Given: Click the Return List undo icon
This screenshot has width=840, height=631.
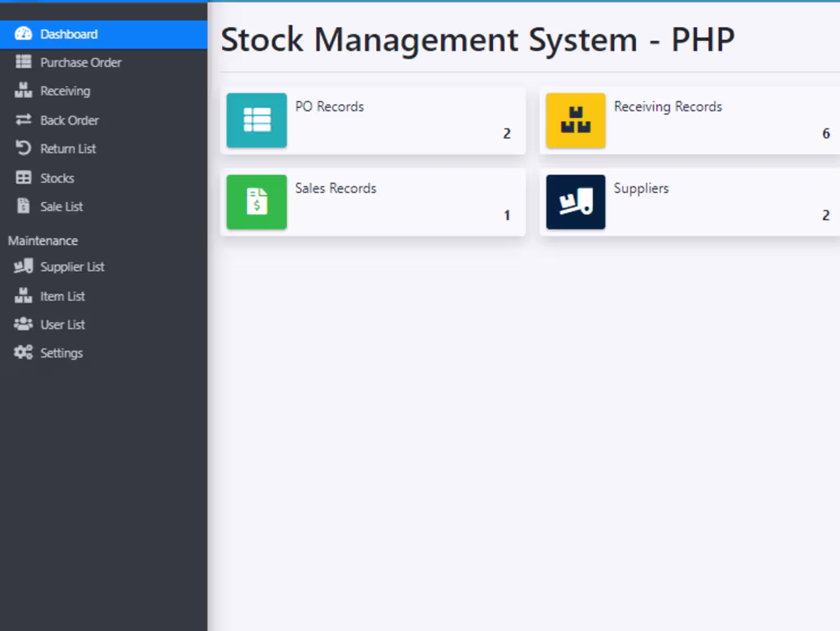Looking at the screenshot, I should (23, 149).
